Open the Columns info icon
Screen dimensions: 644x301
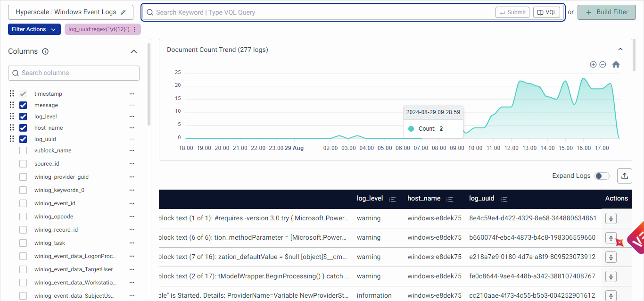click(45, 51)
